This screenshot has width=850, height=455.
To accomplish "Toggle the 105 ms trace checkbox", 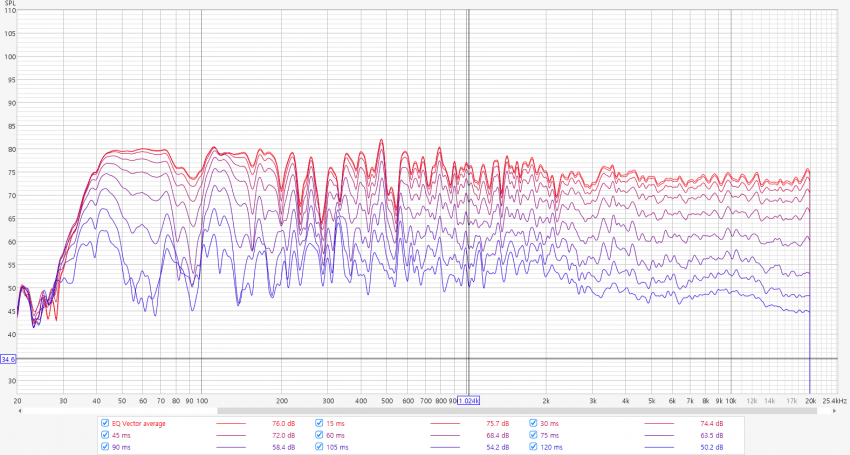I will [320, 447].
